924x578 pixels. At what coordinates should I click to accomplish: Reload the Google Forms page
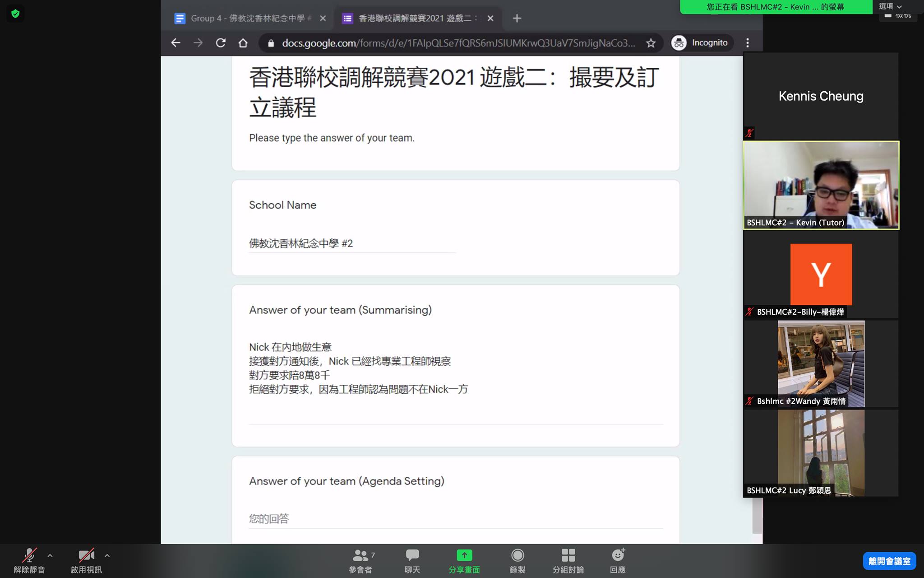tap(221, 43)
